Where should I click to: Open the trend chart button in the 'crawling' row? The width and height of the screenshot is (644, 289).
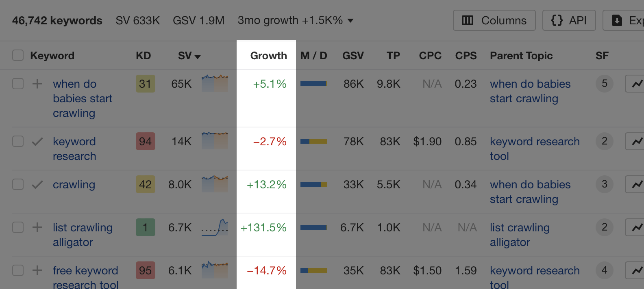coord(636,185)
